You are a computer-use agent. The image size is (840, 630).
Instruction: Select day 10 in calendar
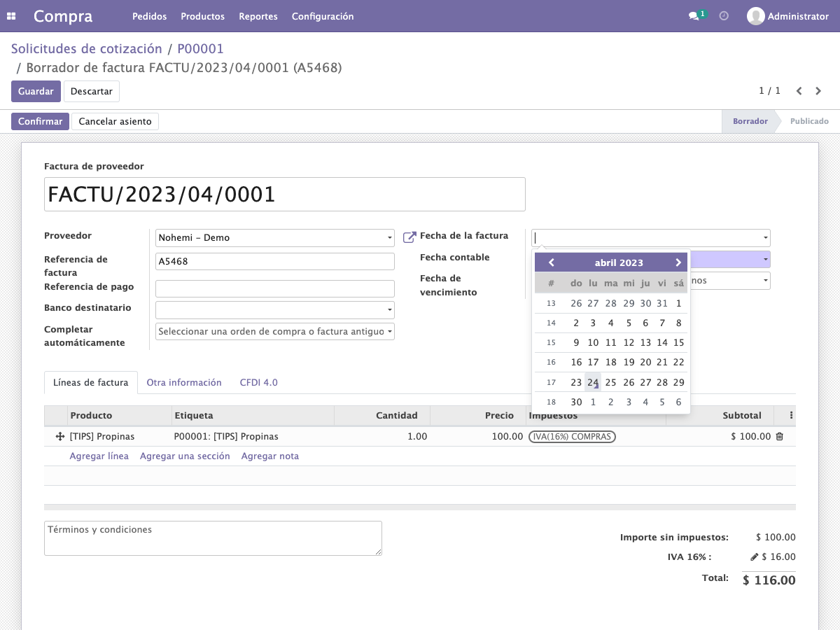pyautogui.click(x=593, y=342)
